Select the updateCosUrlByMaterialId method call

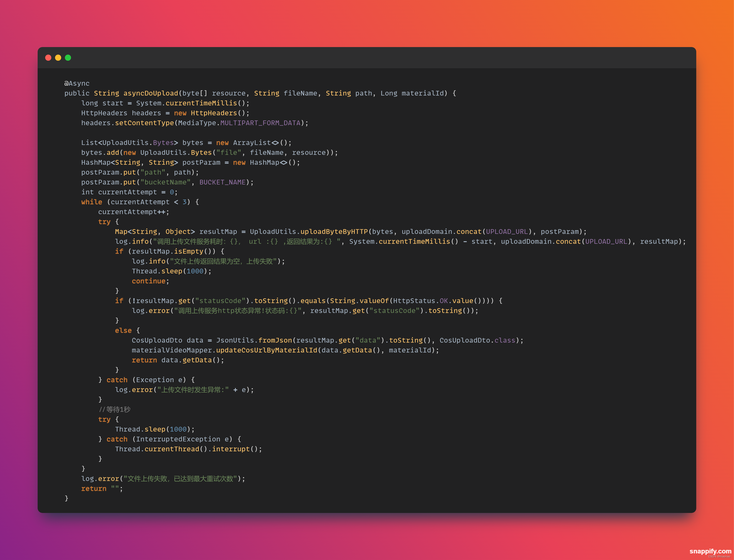click(267, 350)
